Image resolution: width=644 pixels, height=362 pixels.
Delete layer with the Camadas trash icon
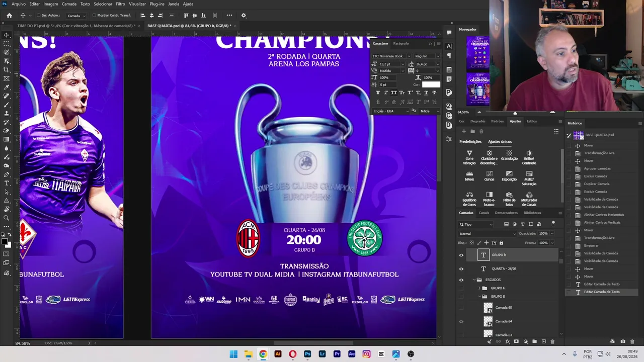[552, 342]
